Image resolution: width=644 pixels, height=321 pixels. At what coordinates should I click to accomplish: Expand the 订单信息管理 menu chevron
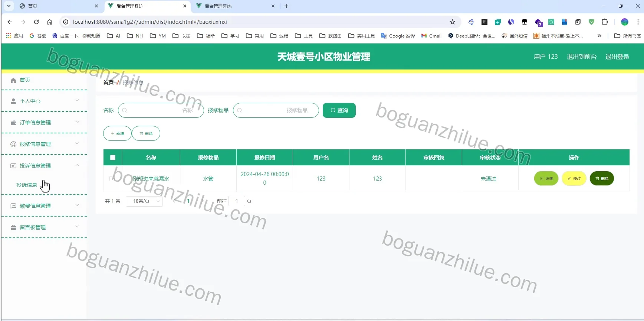point(77,122)
